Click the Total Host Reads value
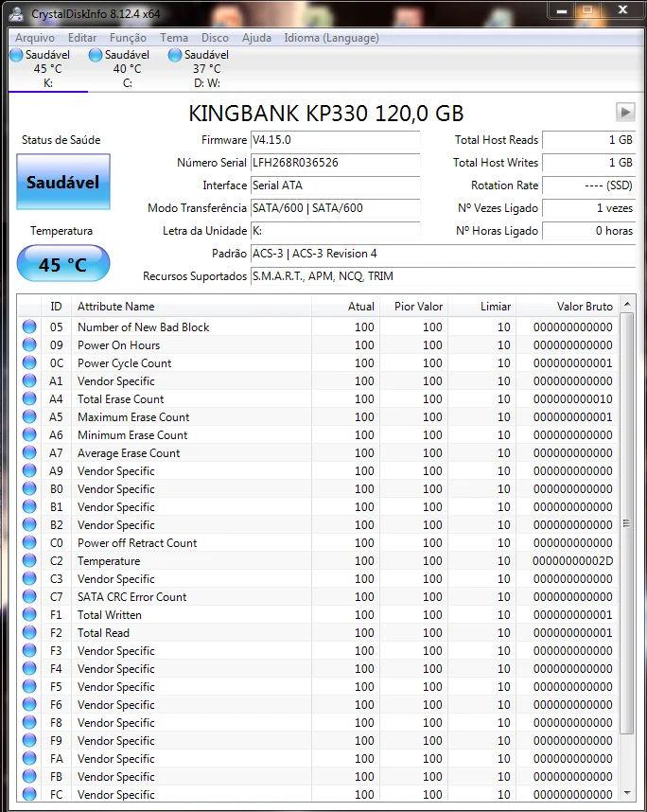This screenshot has height=812, width=647. click(x=588, y=140)
